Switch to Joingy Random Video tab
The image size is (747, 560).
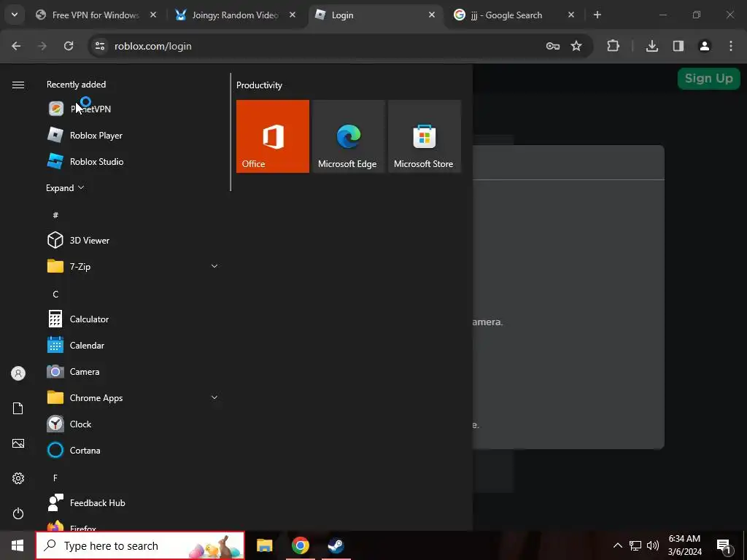click(235, 15)
